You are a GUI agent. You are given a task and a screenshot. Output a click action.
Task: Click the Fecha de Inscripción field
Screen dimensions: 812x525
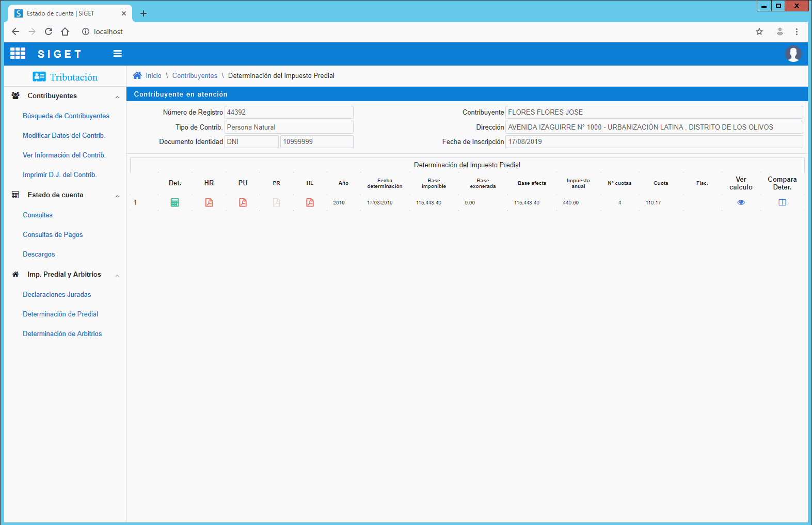654,141
